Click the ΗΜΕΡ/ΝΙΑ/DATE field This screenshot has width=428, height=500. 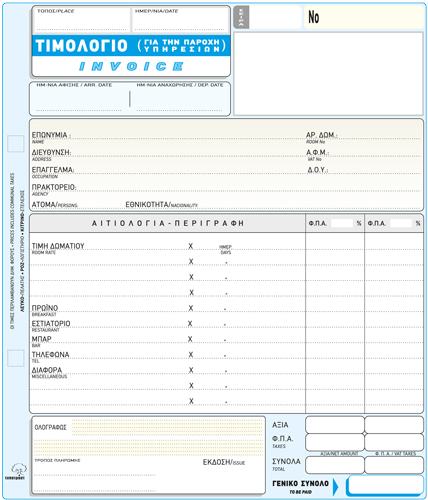(x=180, y=20)
